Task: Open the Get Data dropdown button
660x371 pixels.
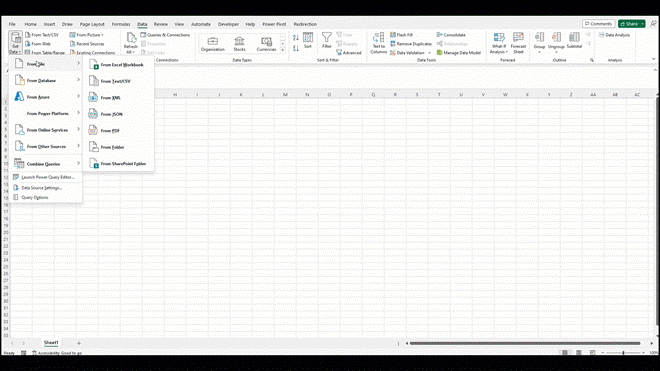Action: [15, 43]
